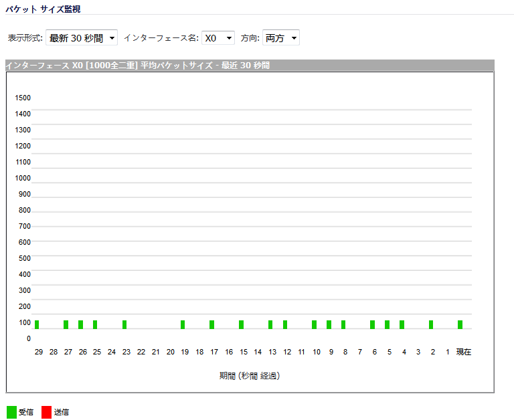This screenshot has height=420, width=514.
Task: Click the x-axis label 7
Action: (360, 352)
